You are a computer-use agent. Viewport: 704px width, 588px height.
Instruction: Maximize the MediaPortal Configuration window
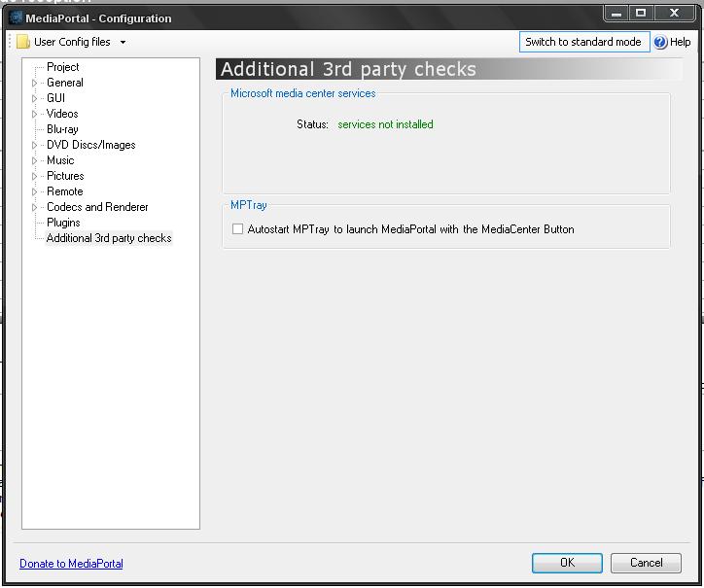point(641,13)
